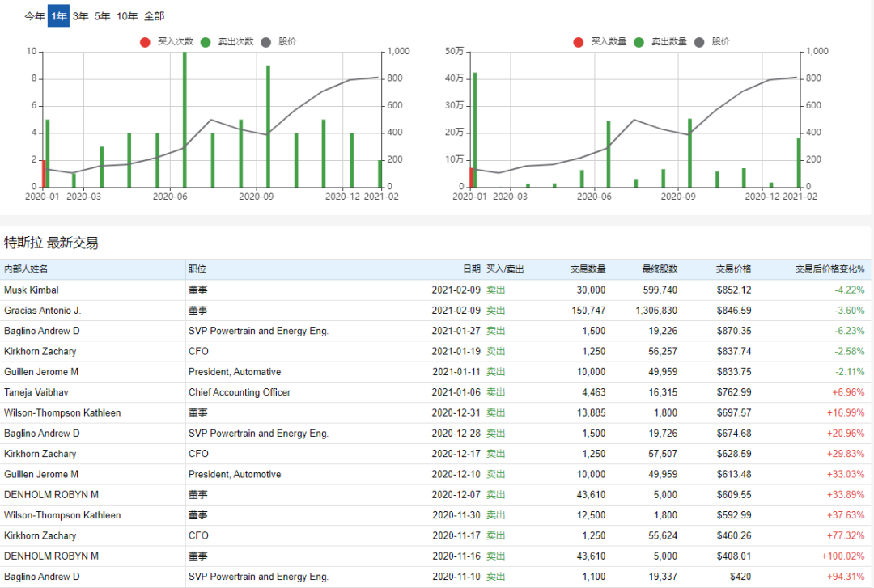The height and width of the screenshot is (588, 874).
Task: Click the $697.57 trade price cell
Action: pos(733,413)
